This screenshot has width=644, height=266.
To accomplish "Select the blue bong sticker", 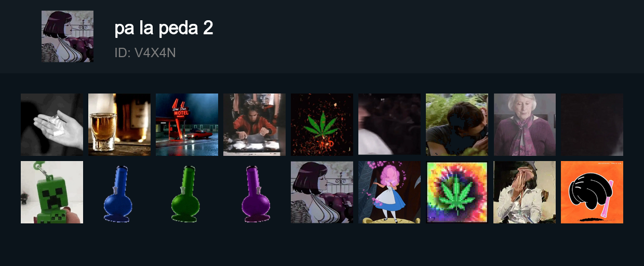I will [119, 192].
